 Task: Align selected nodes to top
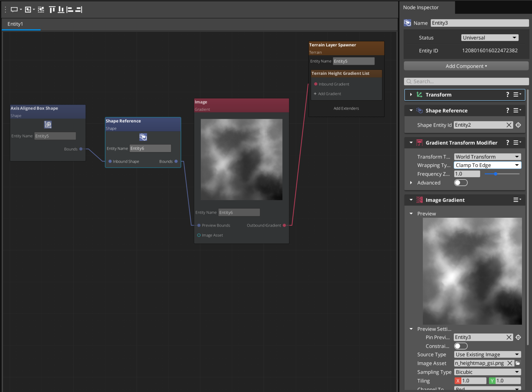point(52,9)
